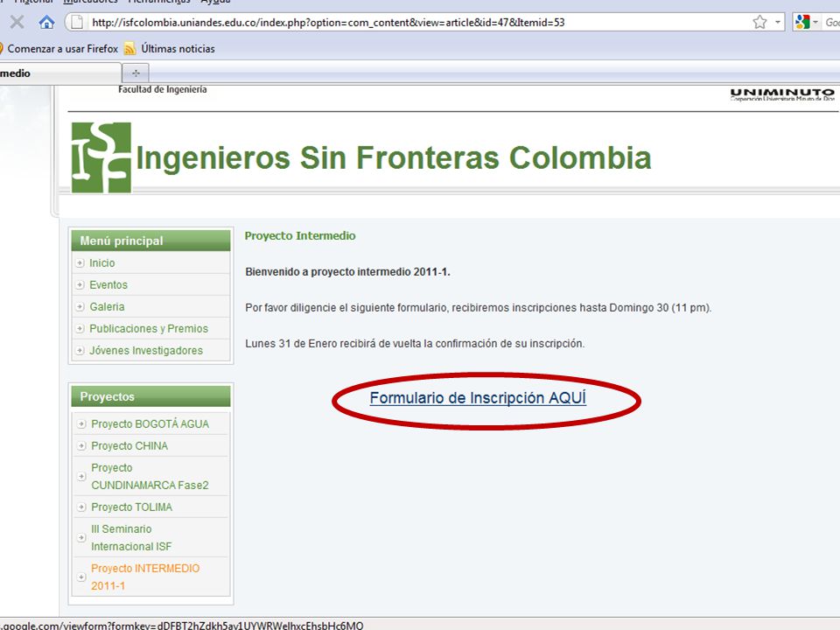Click Bienvenido a proyecto intermedio 2011-1 text

[x=347, y=271]
